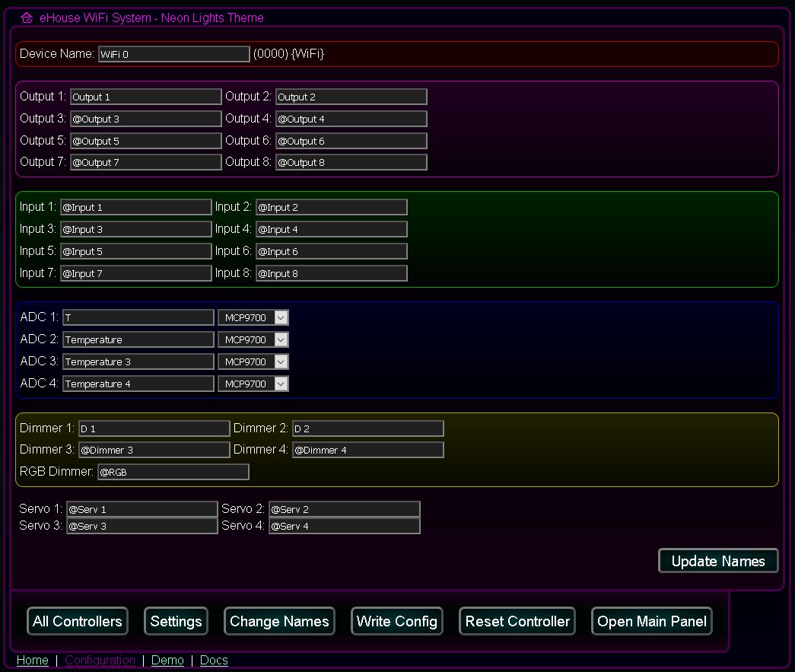Click into the Servo 4 name field
Viewport: 795px width, 672px height.
[344, 527]
